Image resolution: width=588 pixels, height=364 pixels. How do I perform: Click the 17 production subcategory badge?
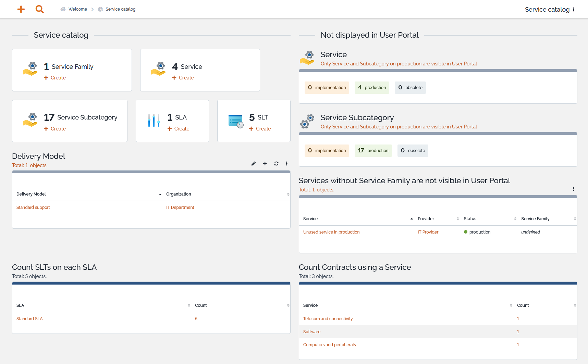(x=373, y=151)
